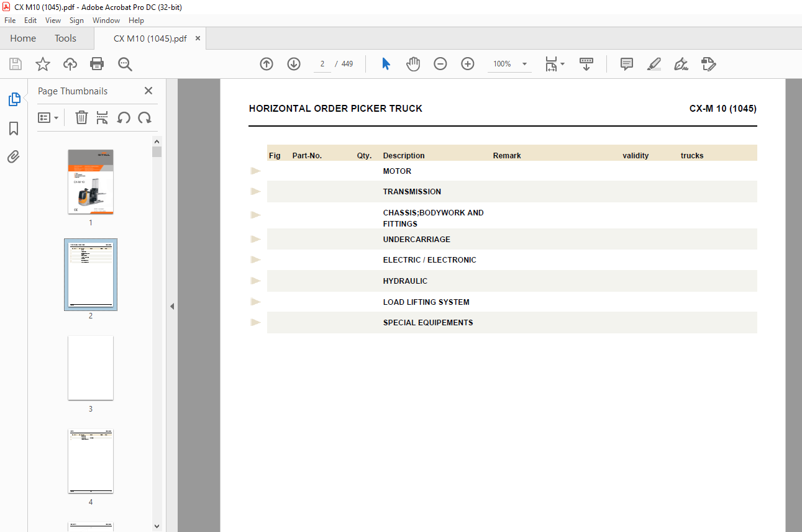Expand the TRANSMISSION row arrow
Image resolution: width=802 pixels, height=532 pixels.
pyautogui.click(x=255, y=192)
